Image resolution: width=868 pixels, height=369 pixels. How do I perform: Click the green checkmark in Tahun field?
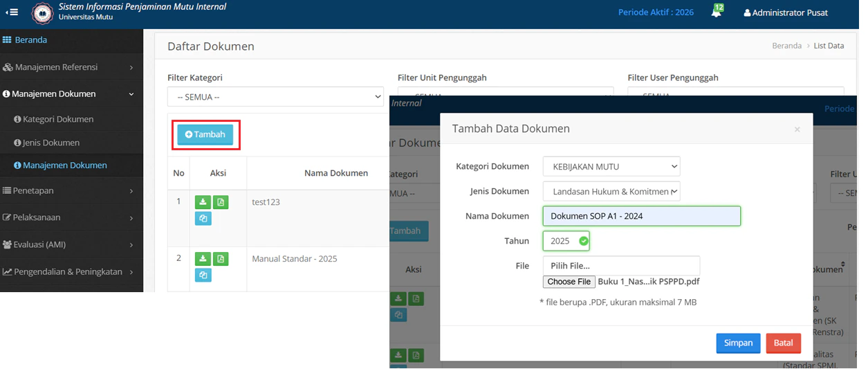pos(584,241)
